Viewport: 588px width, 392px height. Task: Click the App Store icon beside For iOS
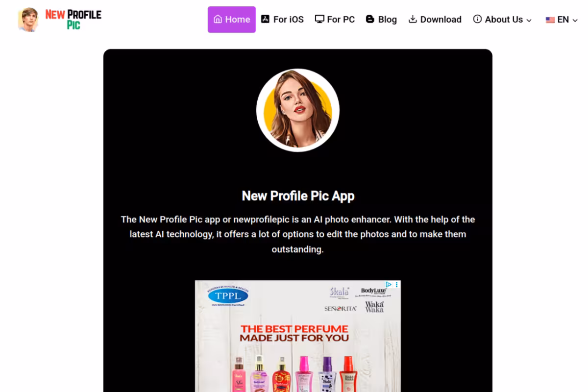tap(265, 19)
